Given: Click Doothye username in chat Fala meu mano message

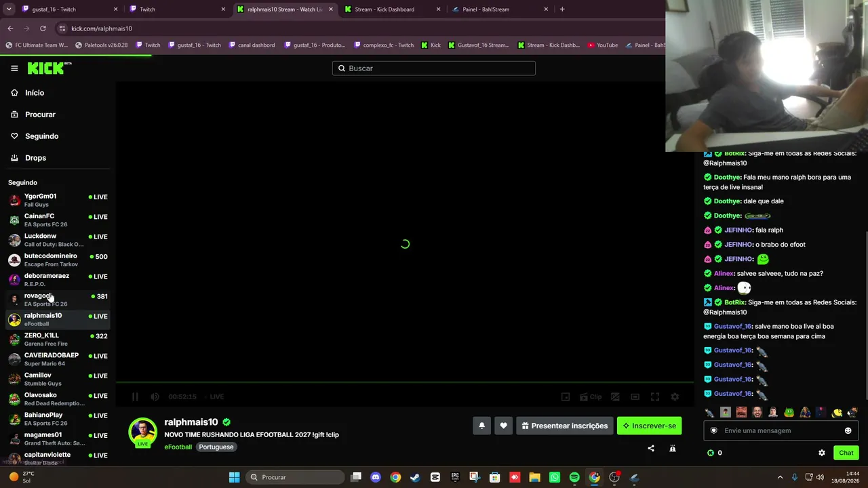Looking at the screenshot, I should [727, 178].
